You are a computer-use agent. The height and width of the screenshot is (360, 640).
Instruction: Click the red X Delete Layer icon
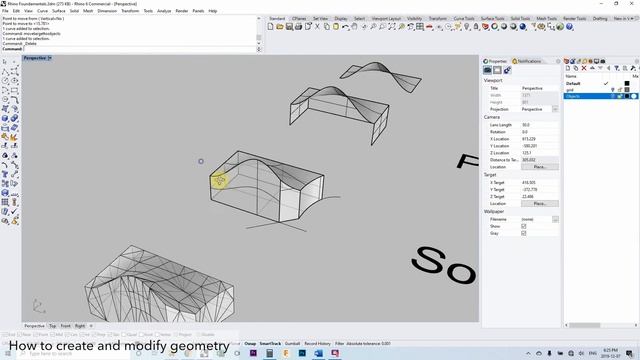(584, 69)
